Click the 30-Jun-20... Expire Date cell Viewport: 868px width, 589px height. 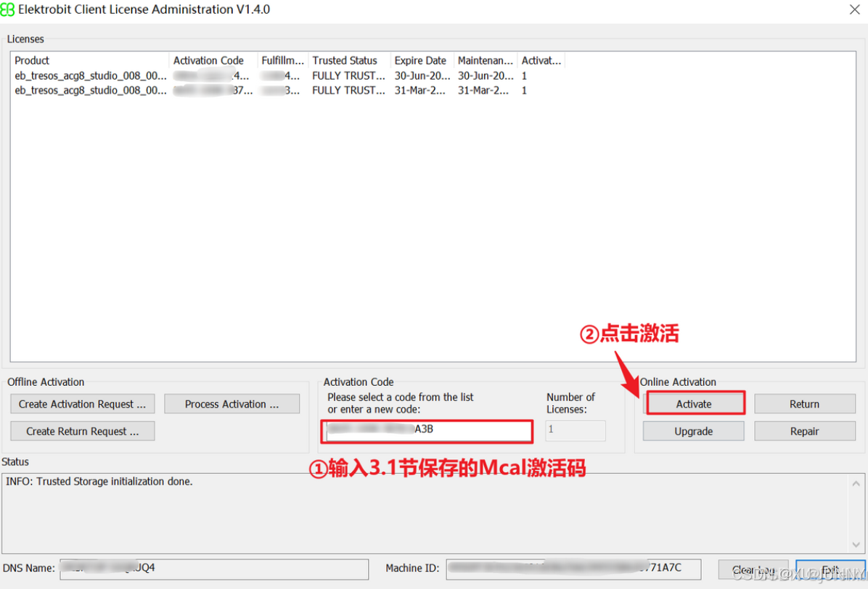point(422,75)
